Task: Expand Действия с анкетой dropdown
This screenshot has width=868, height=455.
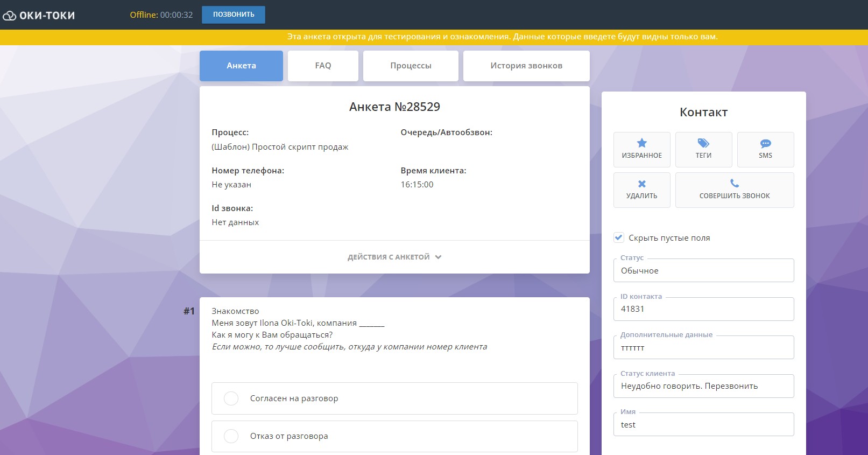Action: tap(389, 257)
